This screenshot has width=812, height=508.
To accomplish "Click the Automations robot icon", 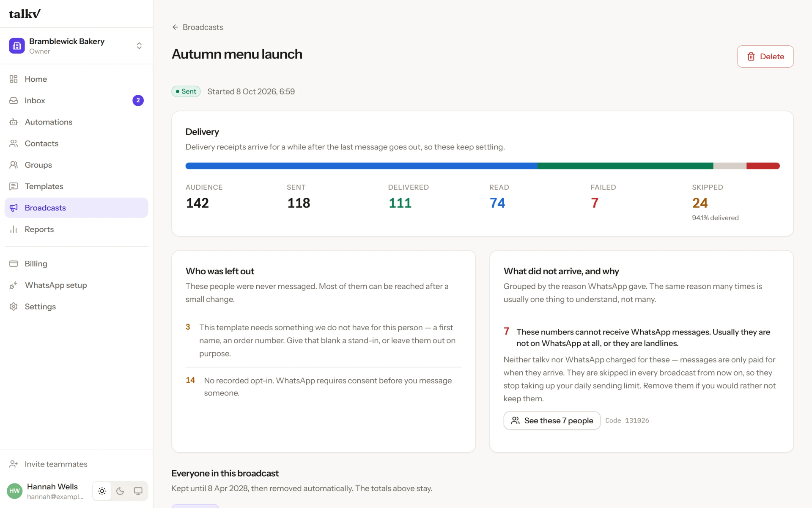I will click(14, 122).
